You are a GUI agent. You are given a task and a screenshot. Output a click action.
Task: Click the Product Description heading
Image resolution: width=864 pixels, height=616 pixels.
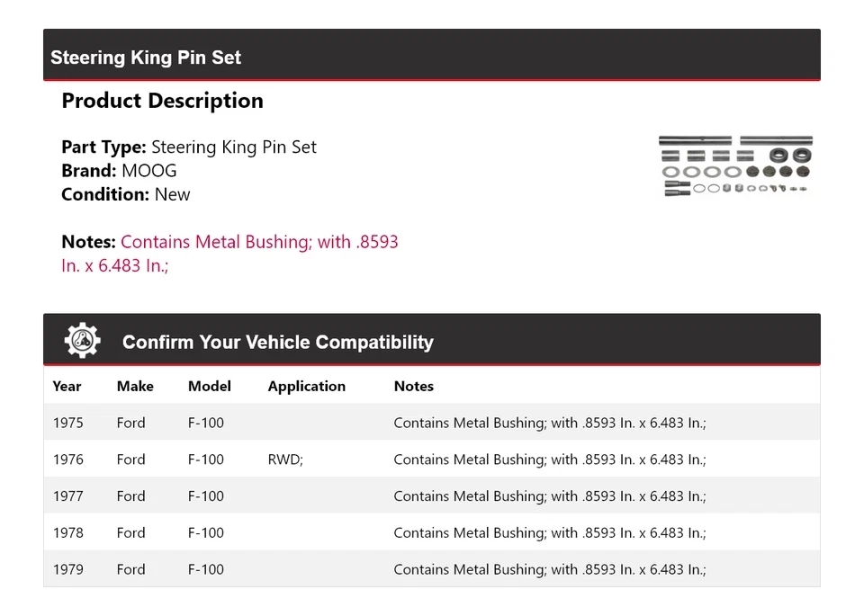[x=162, y=101]
